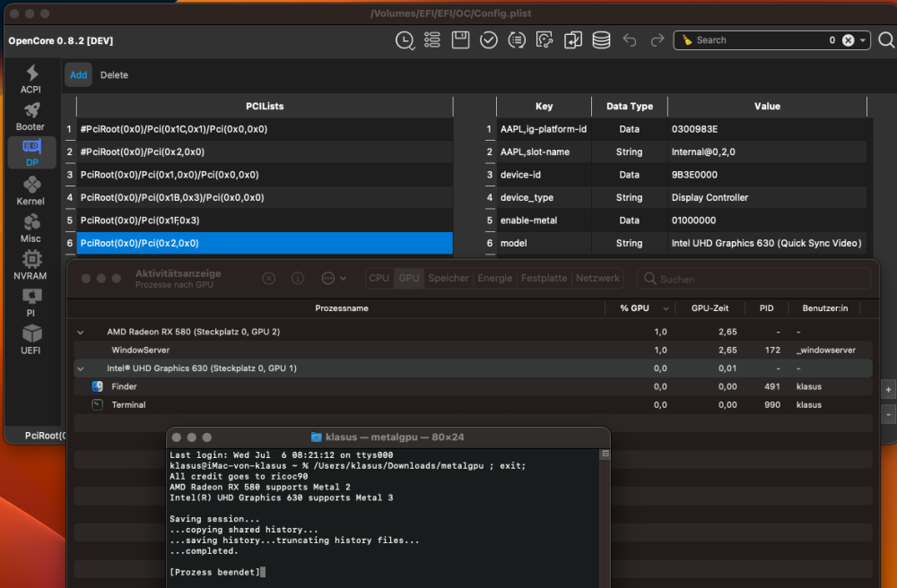This screenshot has width=897, height=588.
Task: Click the info icon in Aktivitätsanzeige toolbar
Action: tap(298, 278)
